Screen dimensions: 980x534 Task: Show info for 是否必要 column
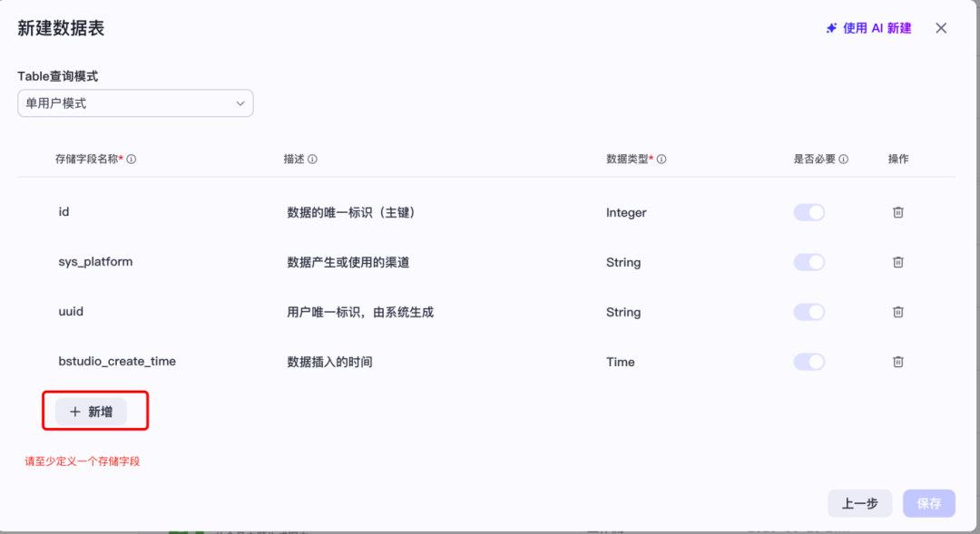(843, 160)
